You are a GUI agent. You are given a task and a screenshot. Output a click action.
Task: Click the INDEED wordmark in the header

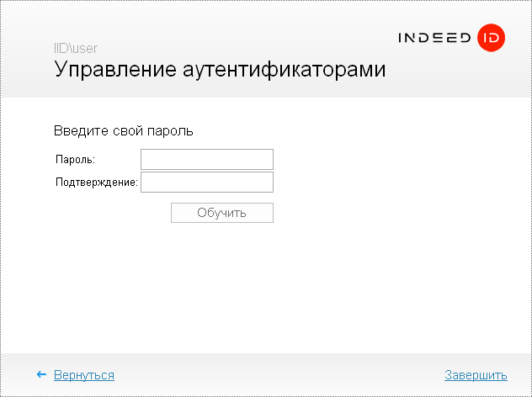tap(434, 38)
